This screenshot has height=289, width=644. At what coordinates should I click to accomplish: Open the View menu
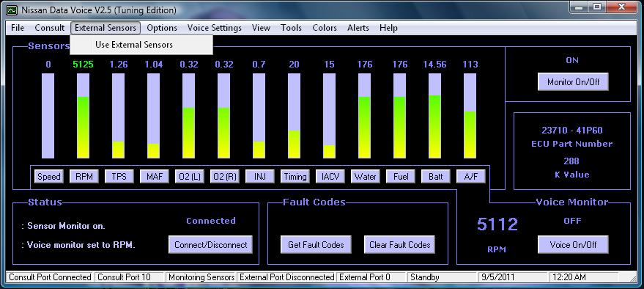click(262, 28)
